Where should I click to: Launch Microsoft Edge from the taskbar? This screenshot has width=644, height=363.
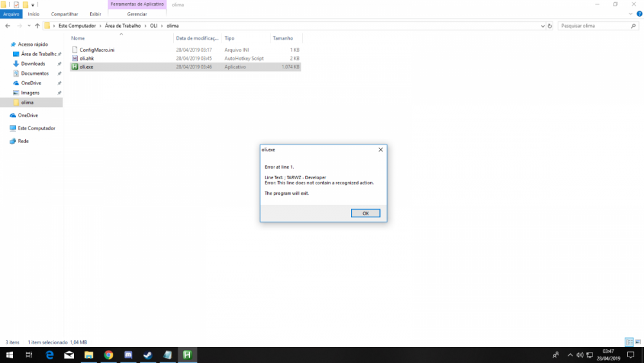50,355
